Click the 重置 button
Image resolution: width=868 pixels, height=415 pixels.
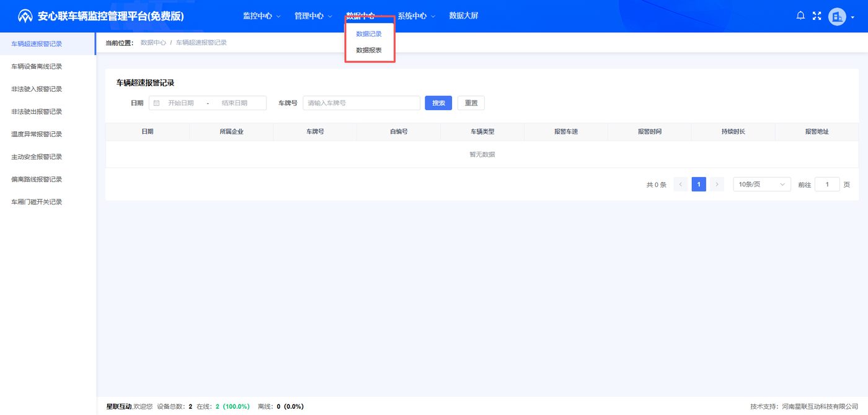[471, 103]
